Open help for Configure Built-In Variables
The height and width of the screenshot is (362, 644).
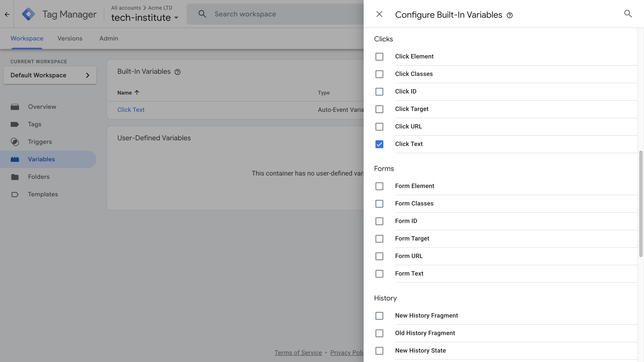(x=510, y=16)
